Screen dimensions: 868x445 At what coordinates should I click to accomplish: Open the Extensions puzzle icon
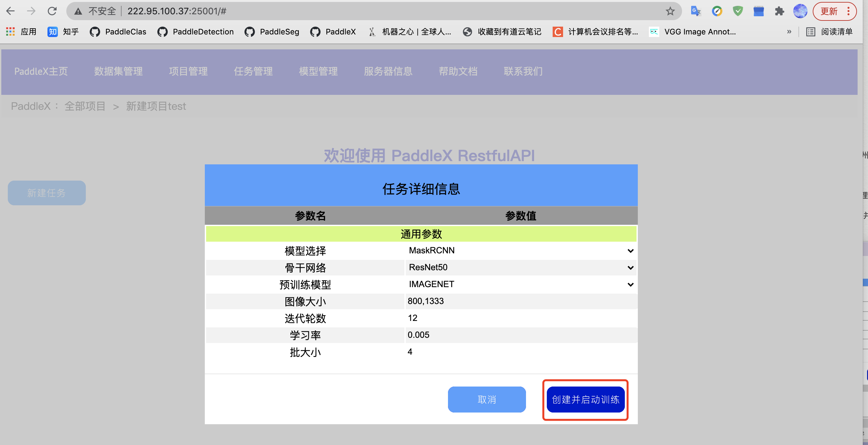click(779, 11)
